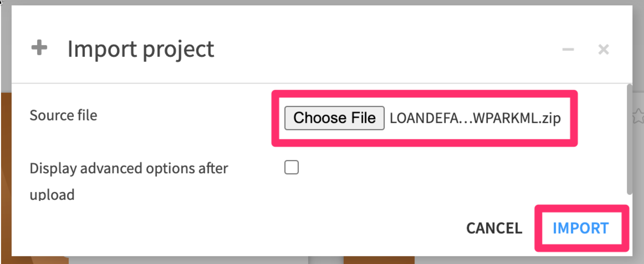Click the brown project tile below the dialog
This screenshot has width=644, height=264.
[379, 260]
